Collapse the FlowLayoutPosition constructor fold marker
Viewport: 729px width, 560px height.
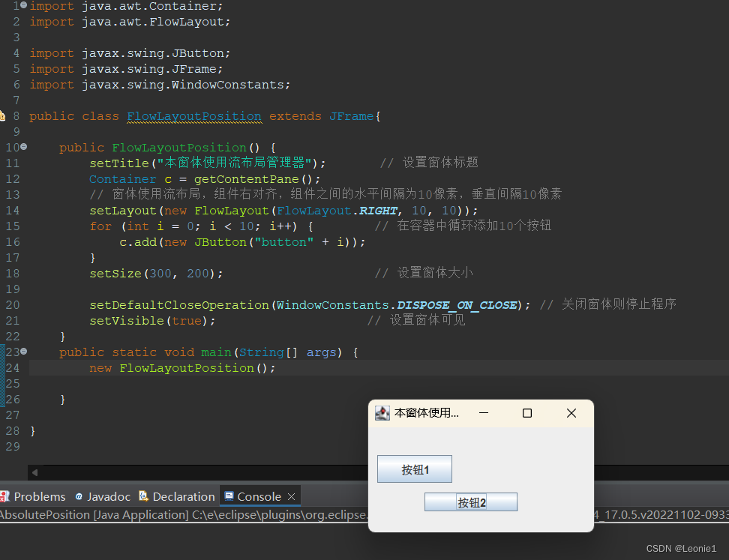23,147
